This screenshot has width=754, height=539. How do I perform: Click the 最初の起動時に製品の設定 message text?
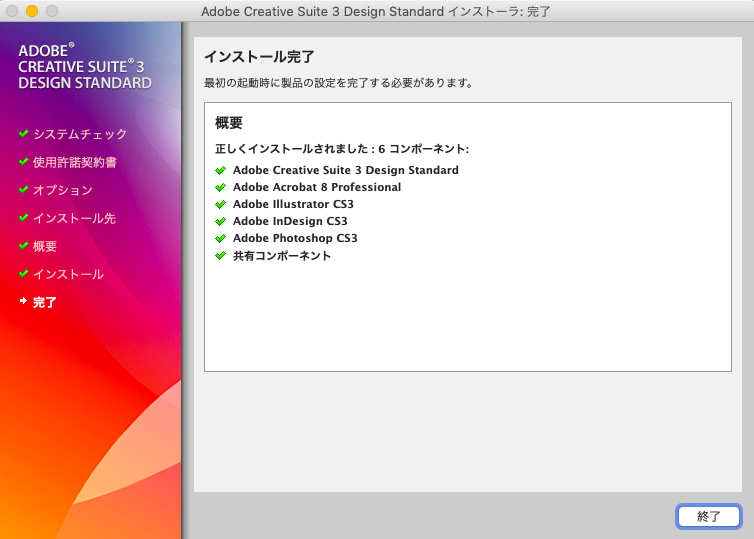click(x=339, y=83)
